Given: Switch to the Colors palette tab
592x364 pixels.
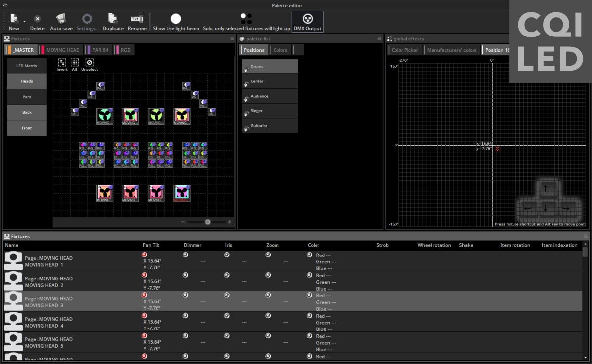Looking at the screenshot, I should click(280, 50).
